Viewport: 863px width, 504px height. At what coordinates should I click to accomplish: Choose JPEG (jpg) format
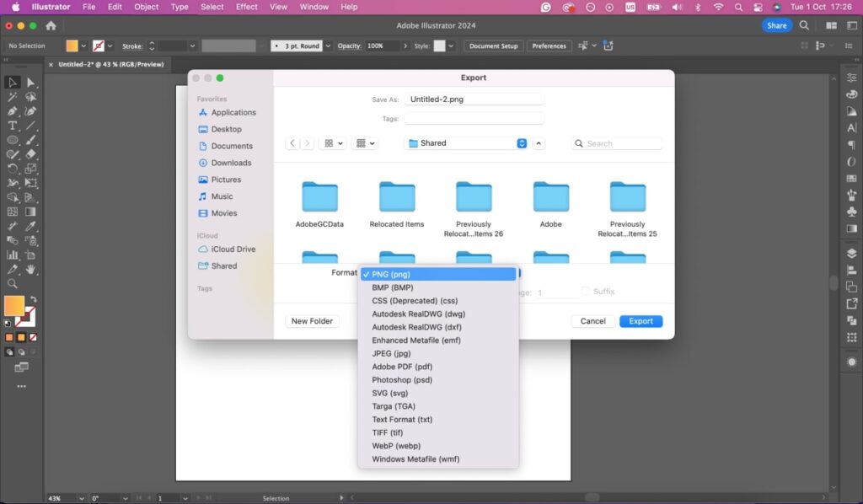click(438, 353)
